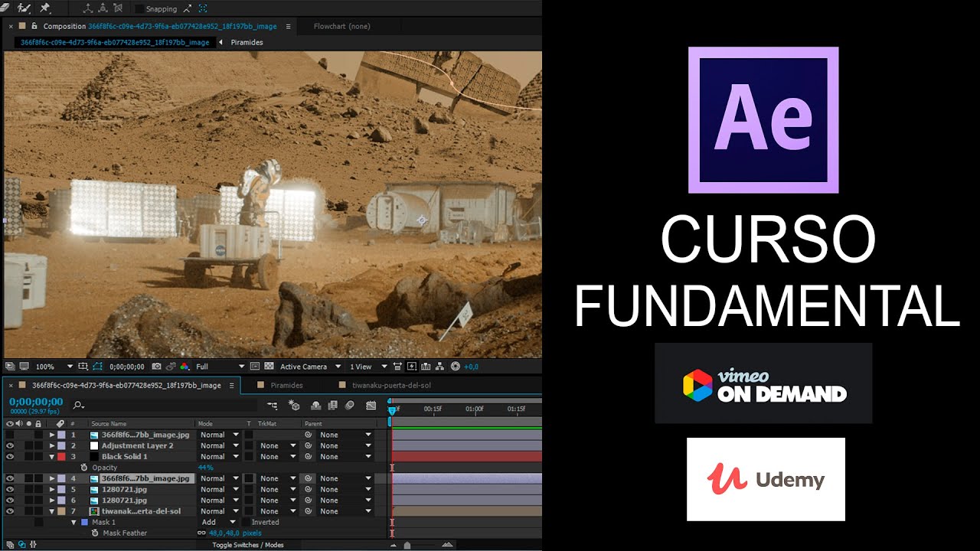The height and width of the screenshot is (551, 980).
Task: Switch to the Piramides timeline tab
Action: click(286, 385)
